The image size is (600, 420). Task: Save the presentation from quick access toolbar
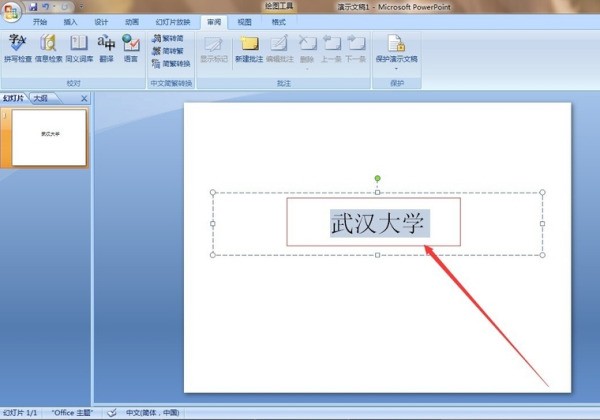click(32, 6)
